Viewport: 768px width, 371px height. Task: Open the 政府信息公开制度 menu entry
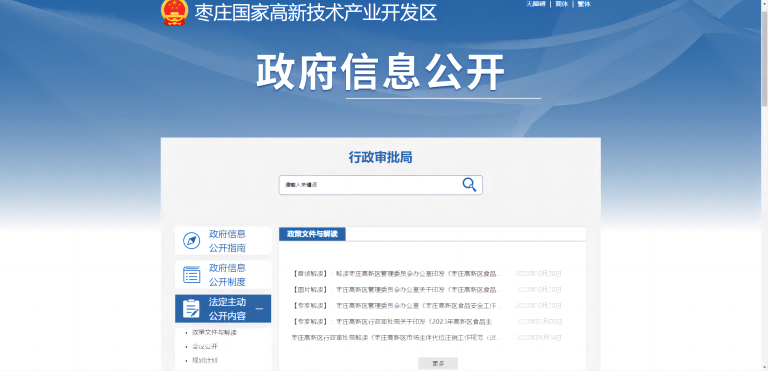pos(223,275)
